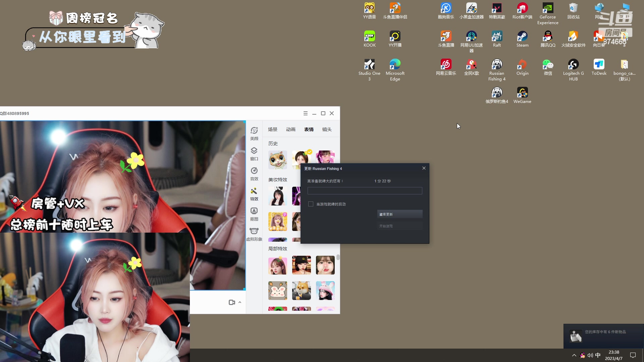Screen dimensions: 644x362
Task: Launch Logitech G HUB shortcut
Action: (x=573, y=70)
